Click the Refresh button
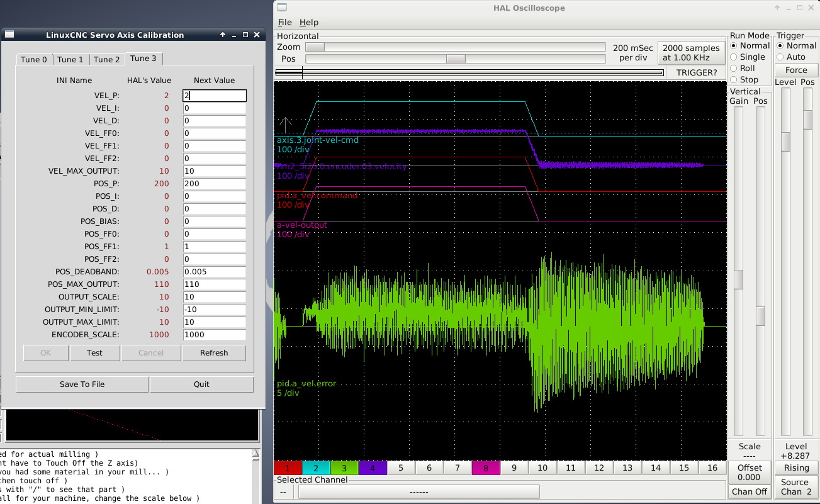Screen dimensions: 820x504 click(x=214, y=353)
